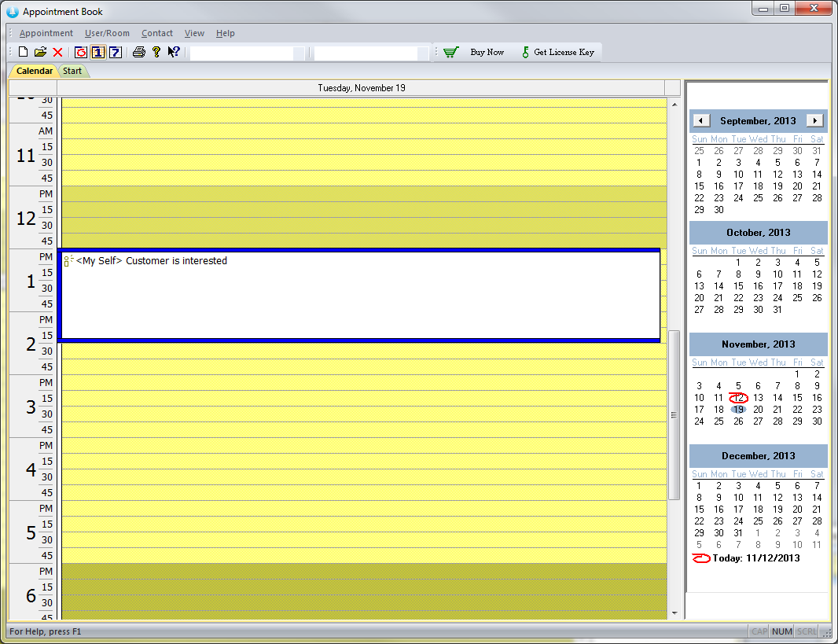Open the Appointment menu
838x644 pixels.
46,33
